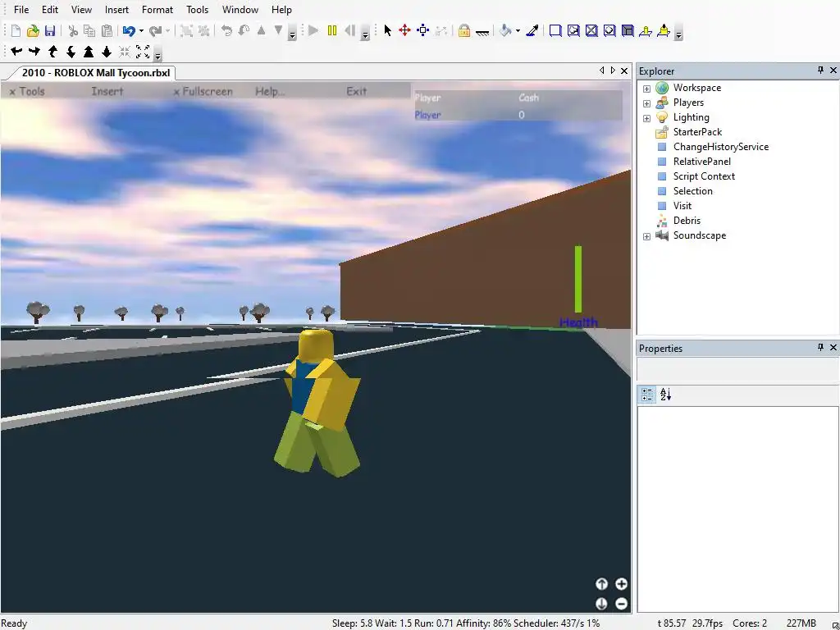Switch Properties to alphabetical sort
The height and width of the screenshot is (630, 840).
point(665,395)
